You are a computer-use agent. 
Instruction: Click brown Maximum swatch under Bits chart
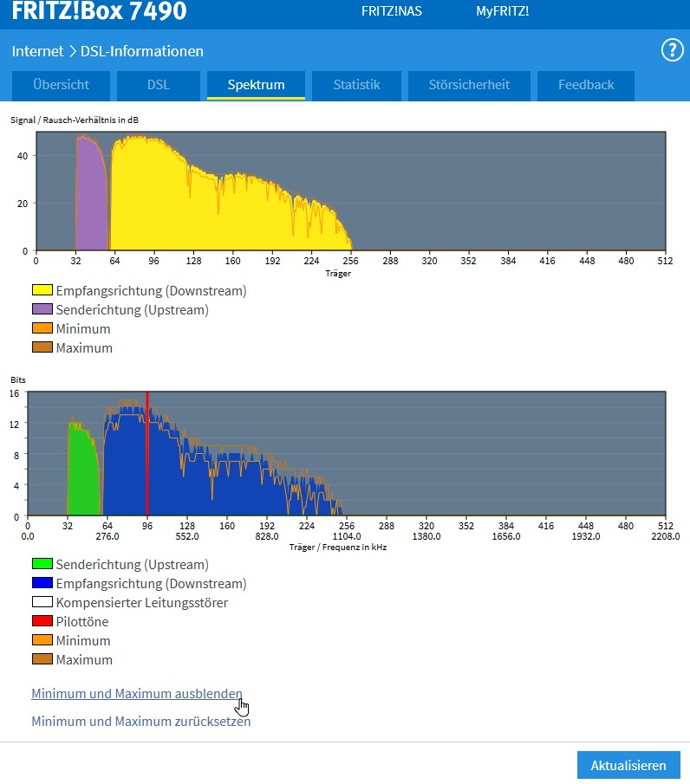click(x=42, y=658)
